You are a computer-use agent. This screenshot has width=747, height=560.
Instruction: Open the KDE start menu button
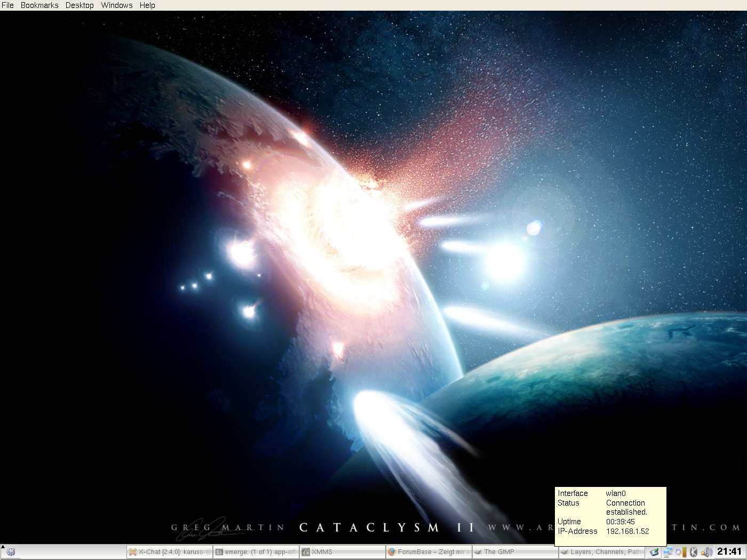click(x=10, y=553)
